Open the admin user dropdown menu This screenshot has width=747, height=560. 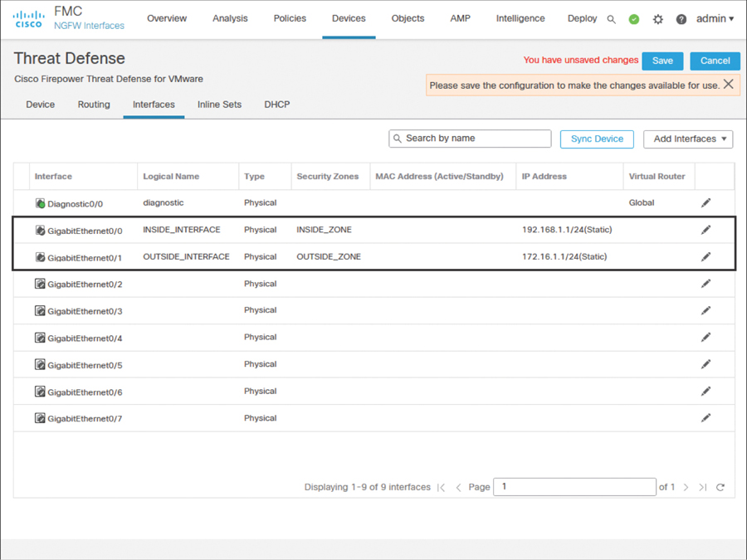point(715,18)
